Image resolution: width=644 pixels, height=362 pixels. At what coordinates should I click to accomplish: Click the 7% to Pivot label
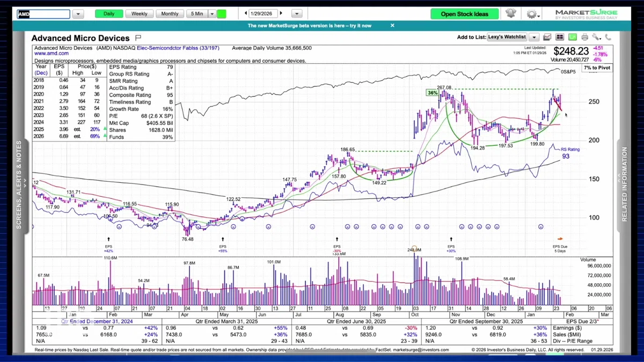597,68
